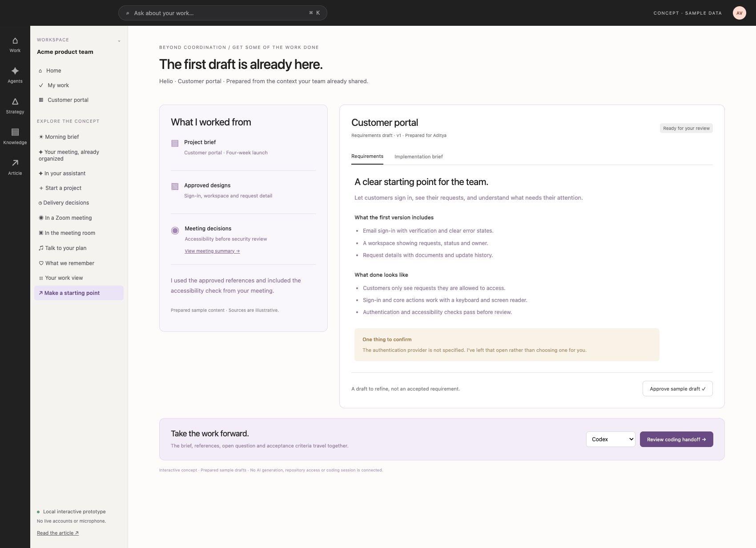The height and width of the screenshot is (548, 756).
Task: Open Morning brief concept page
Action: tap(79, 137)
